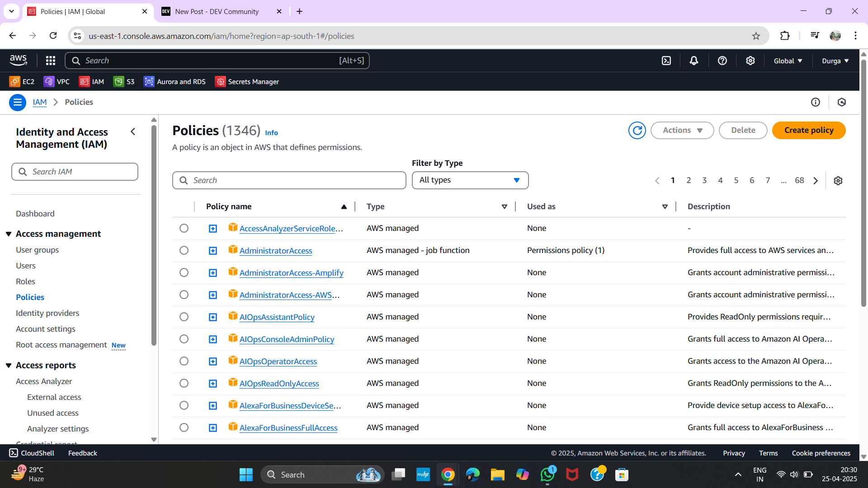868x488 pixels.
Task: Open Info link next to Policies heading
Action: 271,133
